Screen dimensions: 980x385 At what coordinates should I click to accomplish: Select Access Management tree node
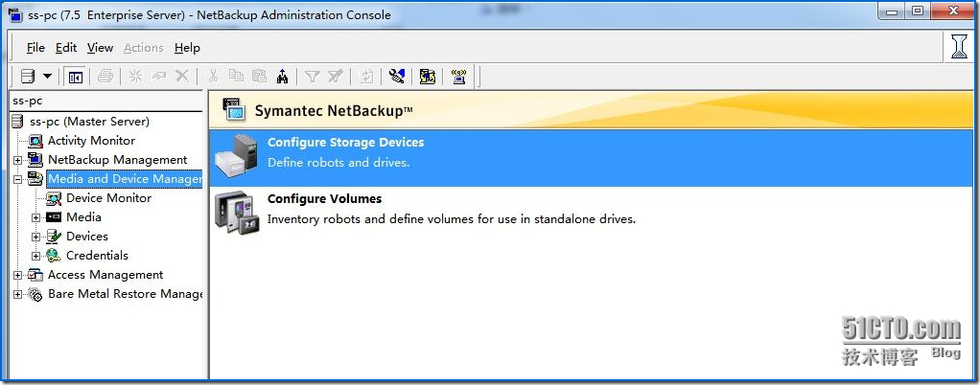pos(105,275)
